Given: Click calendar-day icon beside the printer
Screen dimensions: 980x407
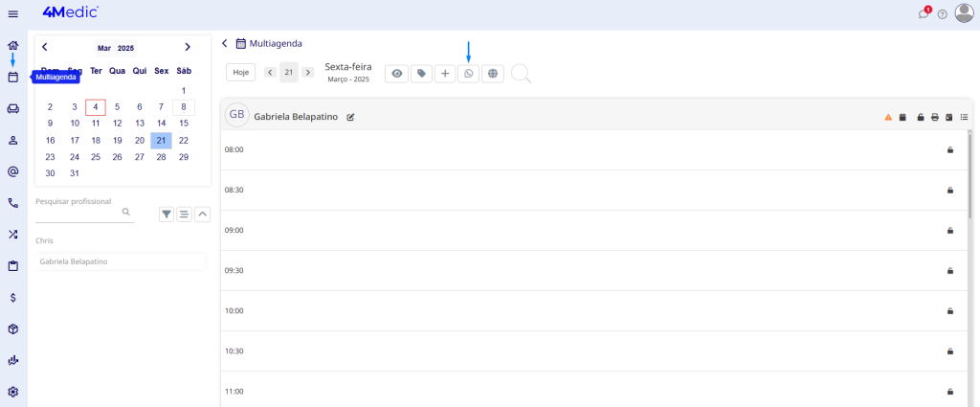Looking at the screenshot, I should 948,117.
